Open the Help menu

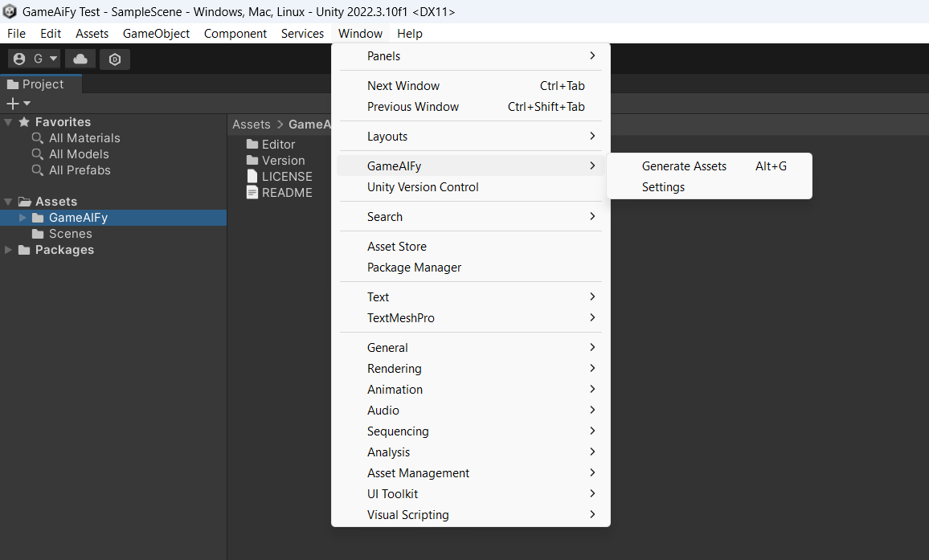point(409,33)
